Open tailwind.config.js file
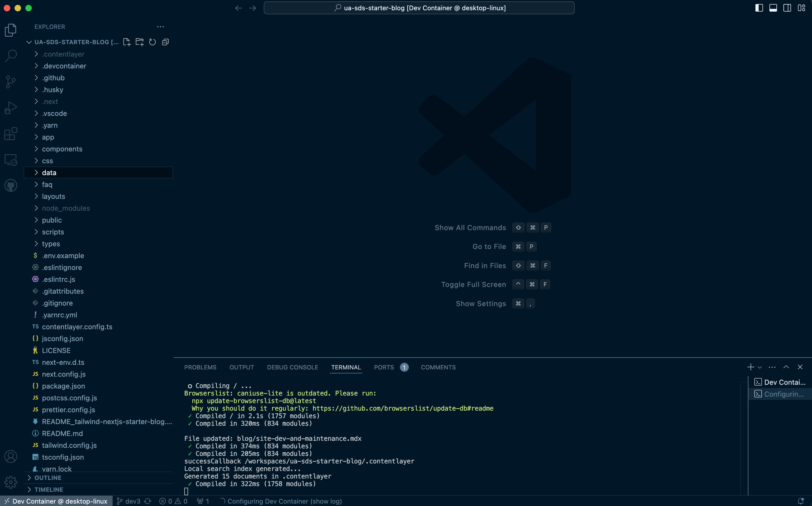Screen dimensions: 812x506 coord(98,445)
